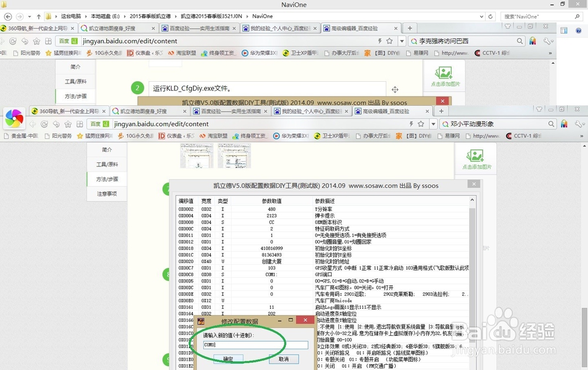This screenshot has height=370, width=588.
Task: Go up one folder level in Explorer
Action: (39, 16)
